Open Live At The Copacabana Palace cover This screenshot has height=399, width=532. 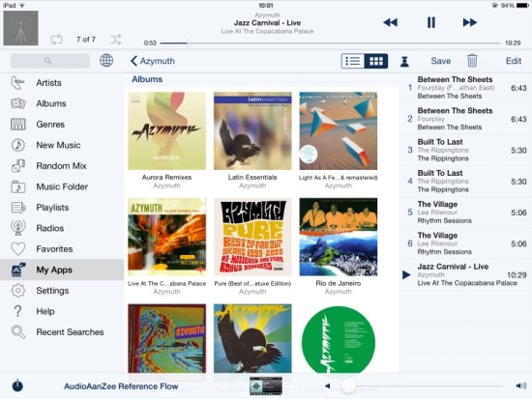tap(167, 237)
